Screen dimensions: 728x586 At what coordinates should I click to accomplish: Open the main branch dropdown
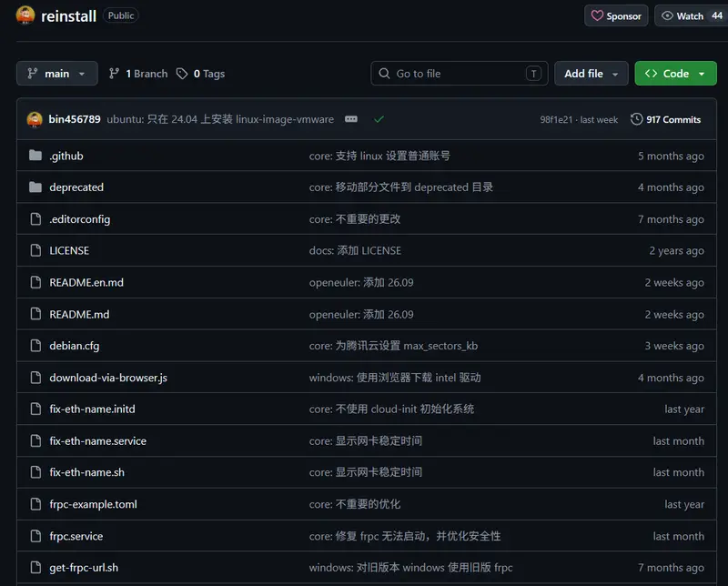pyautogui.click(x=57, y=74)
